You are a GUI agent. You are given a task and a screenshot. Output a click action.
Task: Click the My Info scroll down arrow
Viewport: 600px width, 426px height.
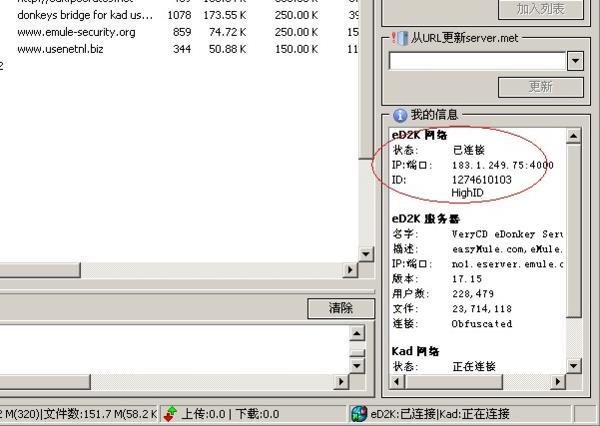pos(574,366)
